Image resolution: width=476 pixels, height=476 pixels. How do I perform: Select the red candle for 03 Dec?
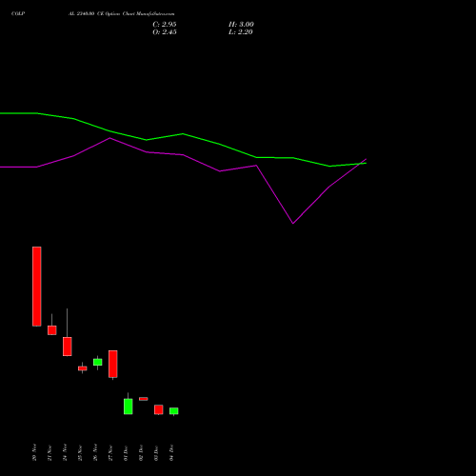point(159,409)
